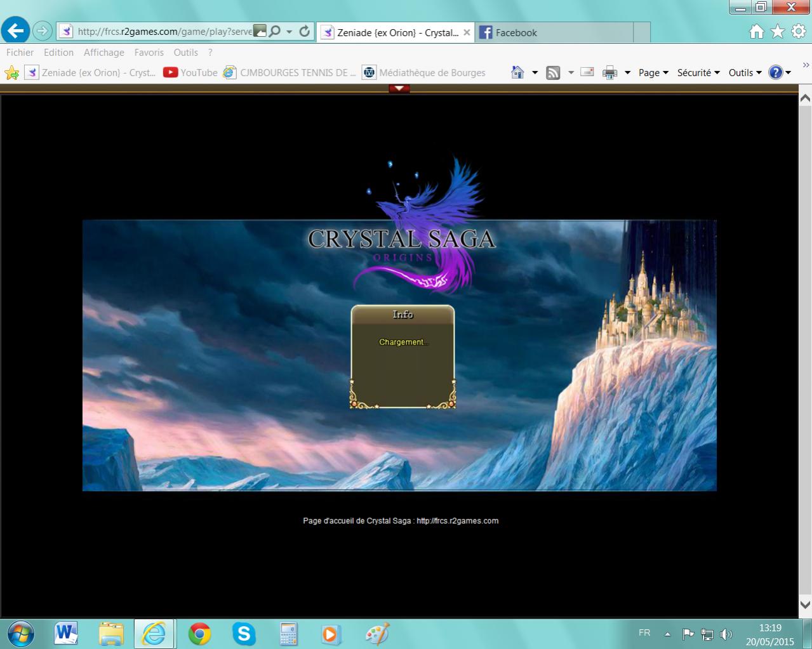Expand the red arrow toggle above game
The image size is (812, 649).
tap(399, 89)
